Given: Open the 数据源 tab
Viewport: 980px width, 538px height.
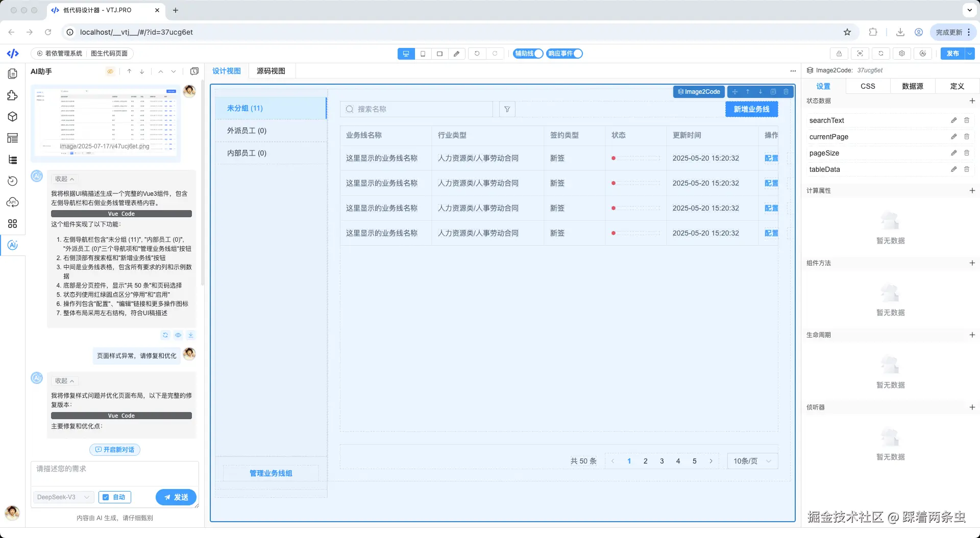Looking at the screenshot, I should pyautogui.click(x=913, y=86).
